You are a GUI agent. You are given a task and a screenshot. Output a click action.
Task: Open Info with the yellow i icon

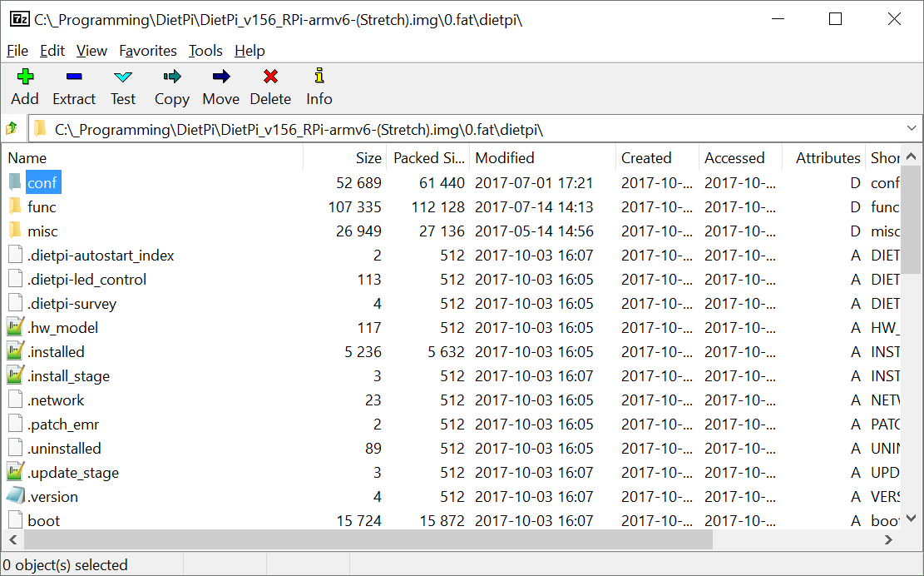[319, 76]
